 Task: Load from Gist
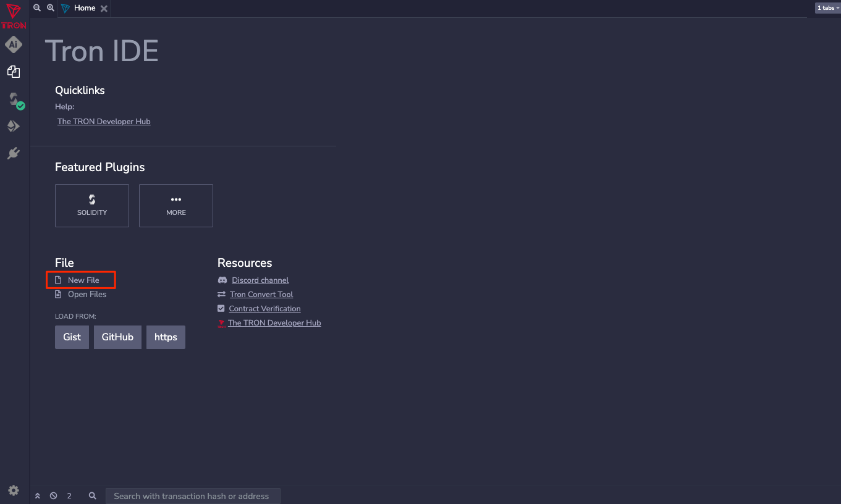(72, 337)
